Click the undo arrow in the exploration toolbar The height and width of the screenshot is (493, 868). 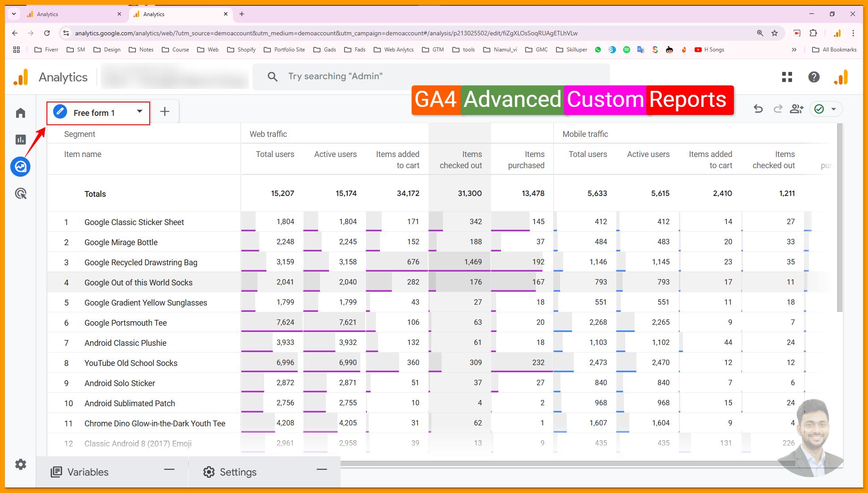click(758, 109)
